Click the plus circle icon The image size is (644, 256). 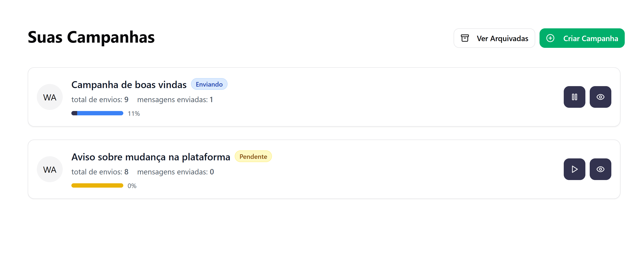pos(550,38)
